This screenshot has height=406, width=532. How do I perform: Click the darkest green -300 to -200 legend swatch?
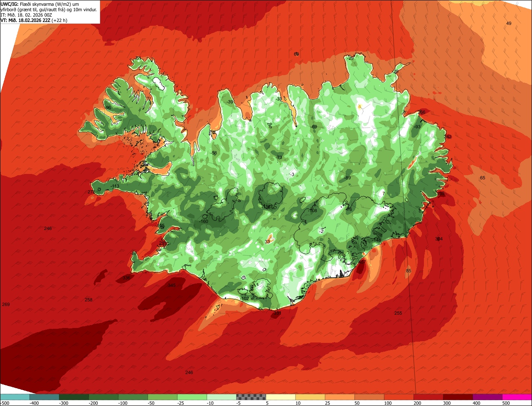[x=74, y=397]
